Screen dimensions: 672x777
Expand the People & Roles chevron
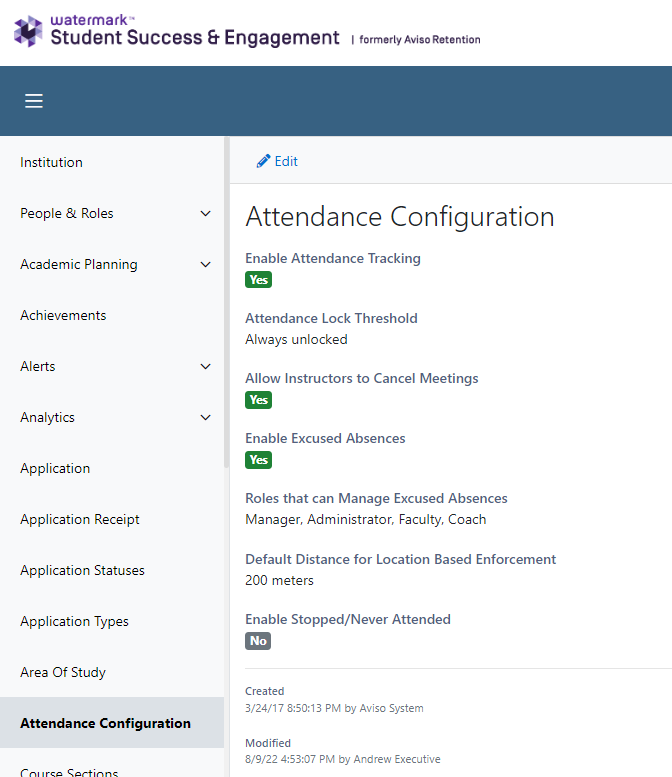tap(205, 214)
